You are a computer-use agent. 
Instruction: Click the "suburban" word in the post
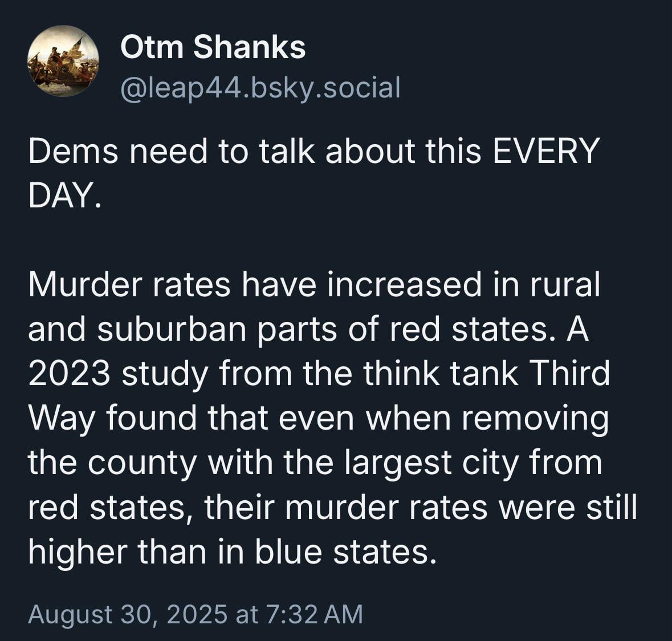pyautogui.click(x=172, y=329)
